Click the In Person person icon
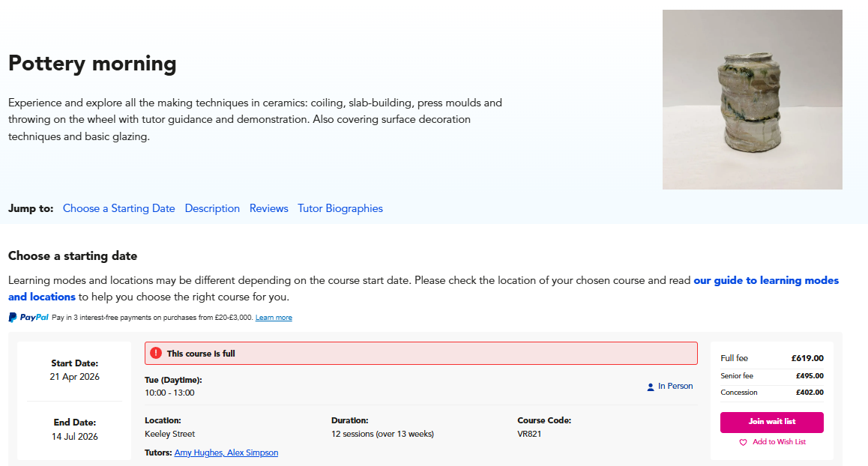The image size is (868, 466). click(x=650, y=387)
